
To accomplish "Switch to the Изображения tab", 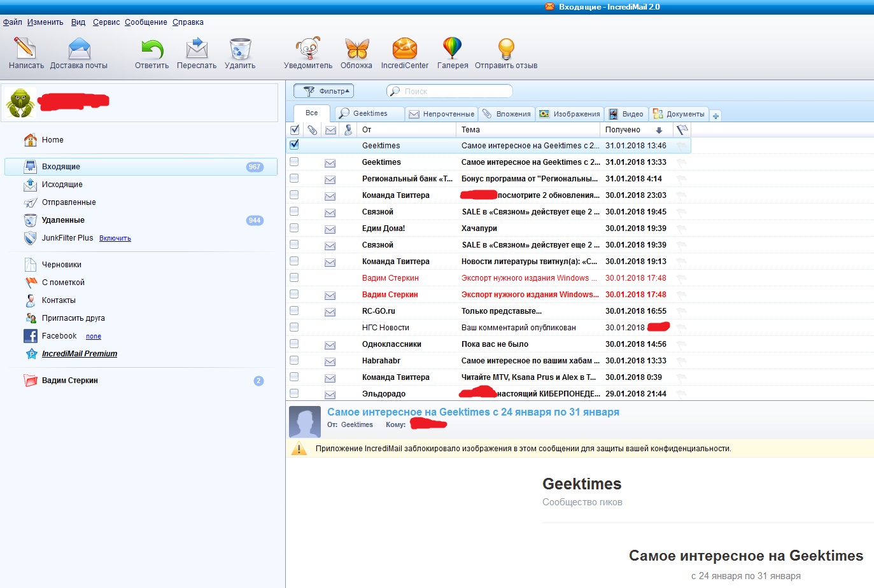I will (570, 114).
